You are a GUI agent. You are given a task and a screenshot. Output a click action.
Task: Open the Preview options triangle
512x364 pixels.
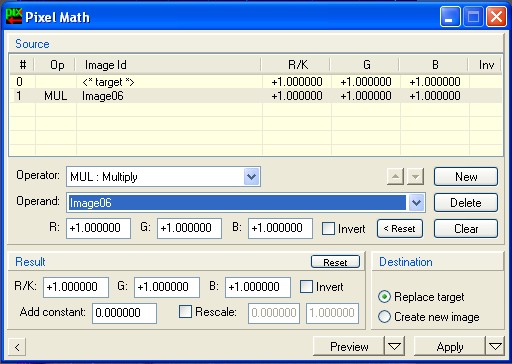pyautogui.click(x=395, y=346)
